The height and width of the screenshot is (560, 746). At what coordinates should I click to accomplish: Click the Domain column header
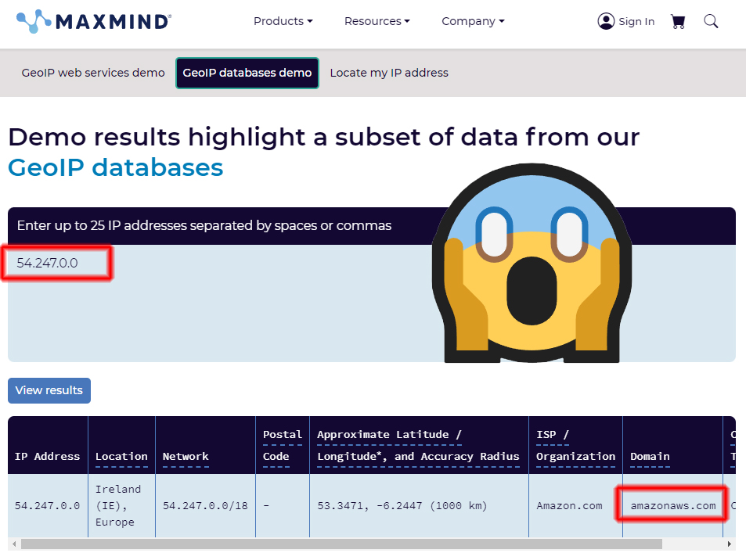[x=650, y=456]
